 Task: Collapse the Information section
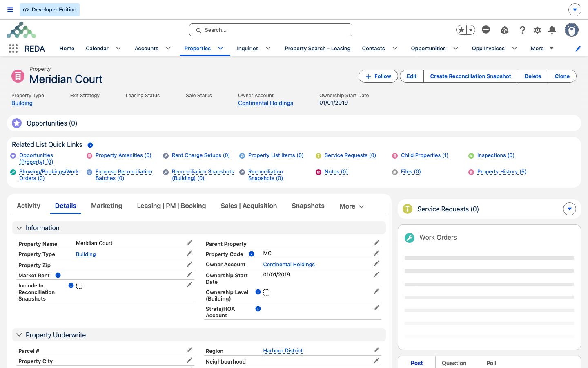[19, 228]
